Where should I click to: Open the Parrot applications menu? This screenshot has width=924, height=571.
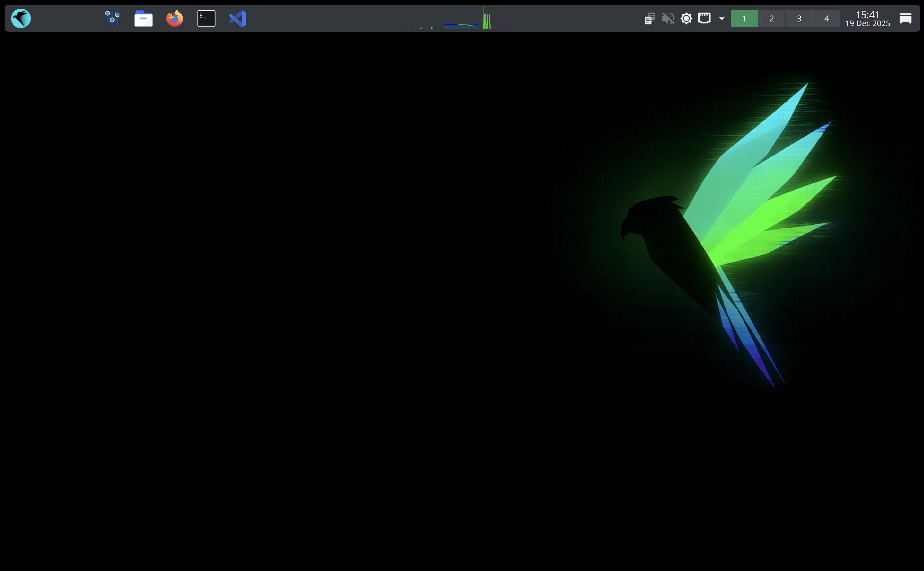[21, 18]
